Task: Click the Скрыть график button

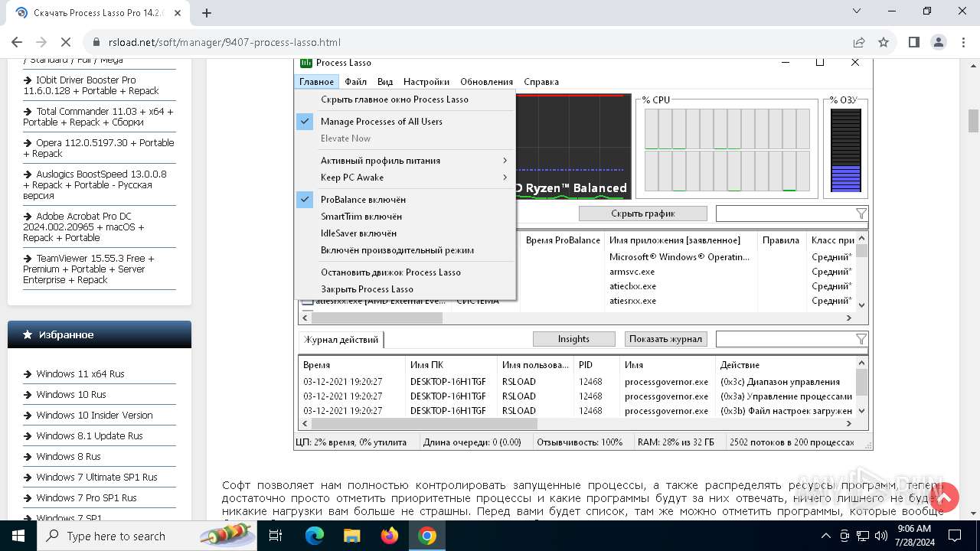Action: [642, 214]
